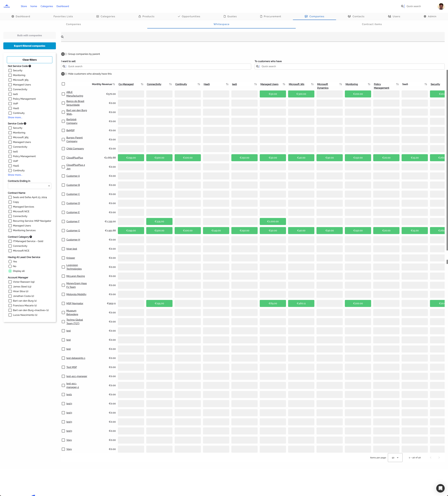Click the Salesbuildr logo in the header
The width and height of the screenshot is (448, 496).
7,6
